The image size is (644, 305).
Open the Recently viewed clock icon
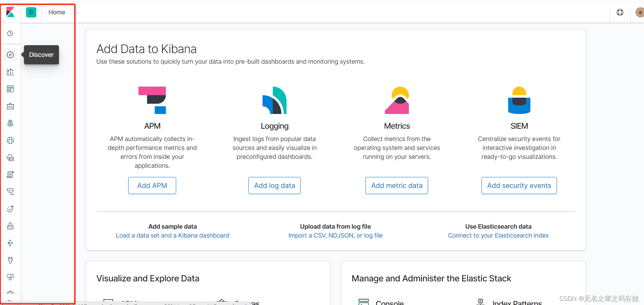tap(10, 33)
